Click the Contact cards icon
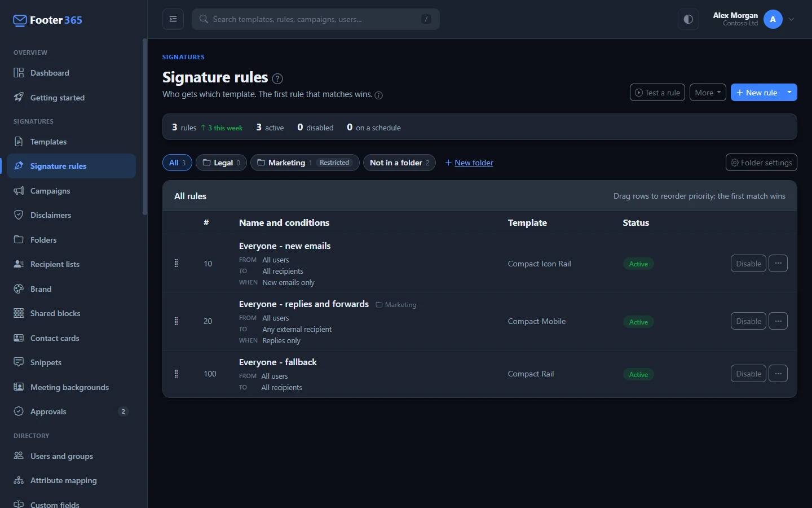 point(19,338)
